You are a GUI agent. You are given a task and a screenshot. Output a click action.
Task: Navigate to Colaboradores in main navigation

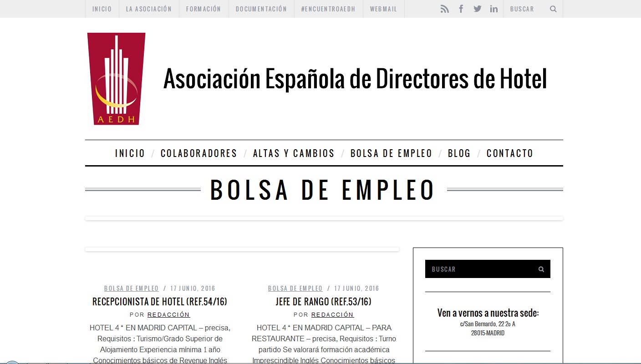click(199, 153)
